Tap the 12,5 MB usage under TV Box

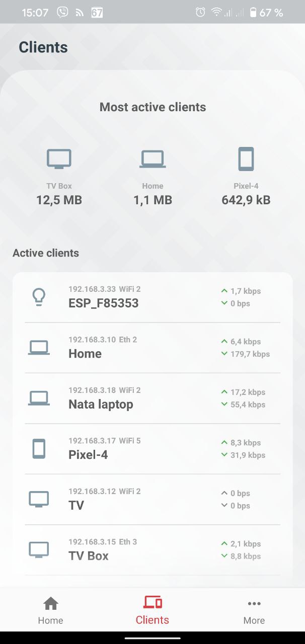(x=59, y=200)
